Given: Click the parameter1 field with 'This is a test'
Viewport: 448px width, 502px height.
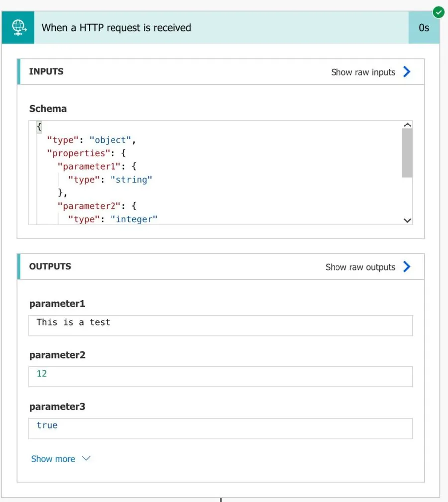Looking at the screenshot, I should (x=220, y=325).
